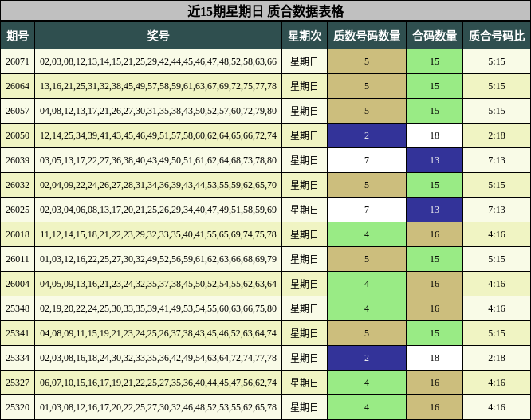Click the prime count 7 for 26039

(x=367, y=160)
